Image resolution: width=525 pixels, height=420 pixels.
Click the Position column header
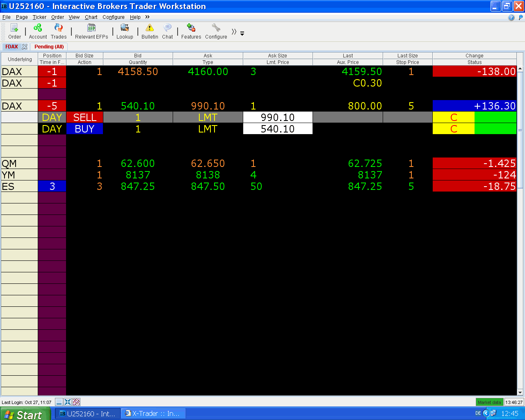(52, 56)
